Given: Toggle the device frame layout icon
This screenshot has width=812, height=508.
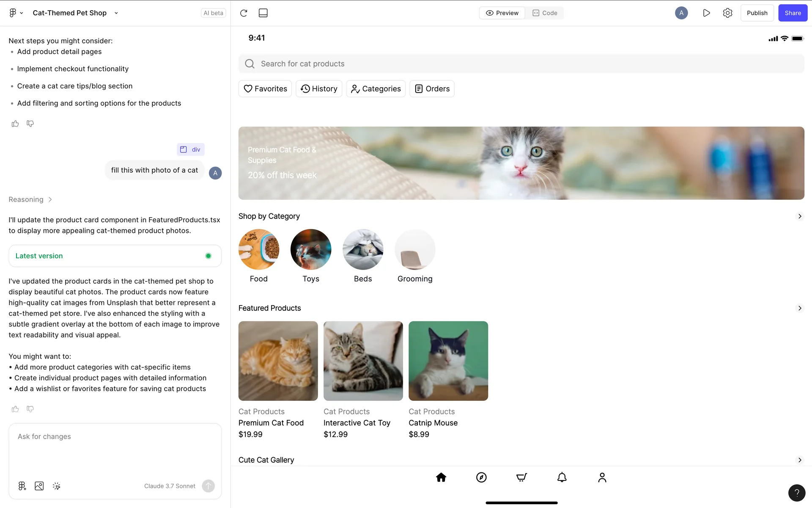Looking at the screenshot, I should (263, 13).
